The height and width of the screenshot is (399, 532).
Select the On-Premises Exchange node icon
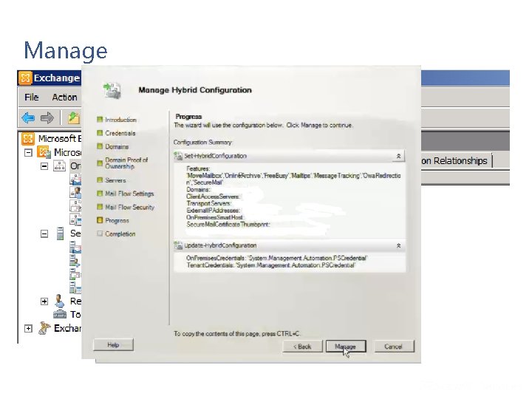pos(44,152)
